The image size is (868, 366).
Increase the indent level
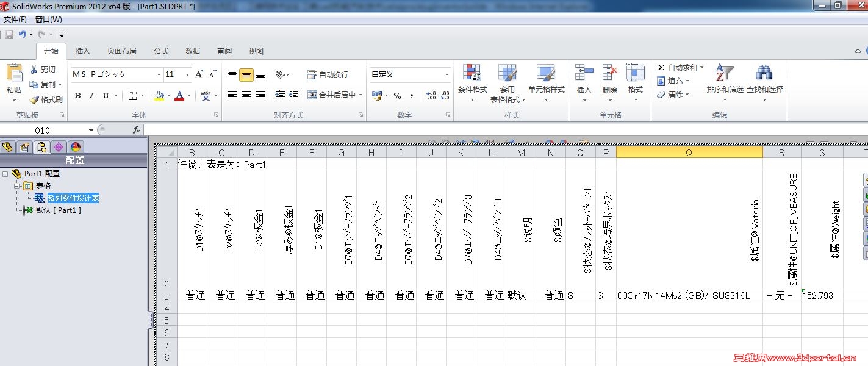(293, 95)
